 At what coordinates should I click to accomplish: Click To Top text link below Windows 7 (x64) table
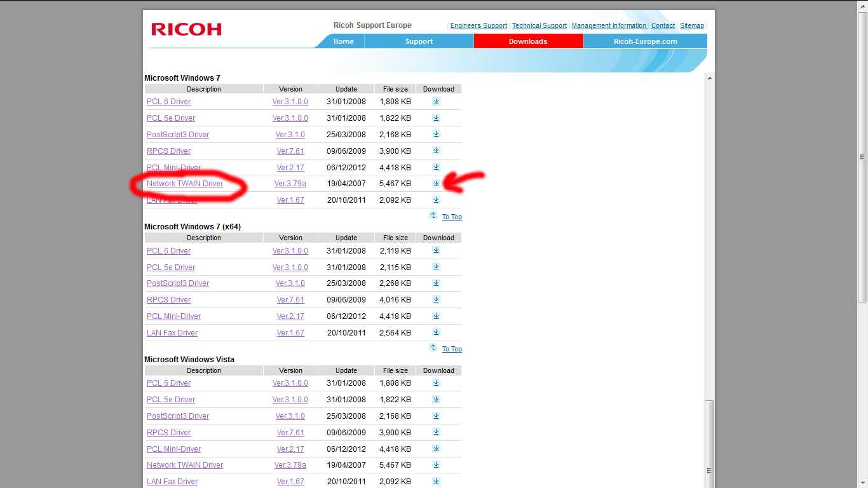point(452,349)
